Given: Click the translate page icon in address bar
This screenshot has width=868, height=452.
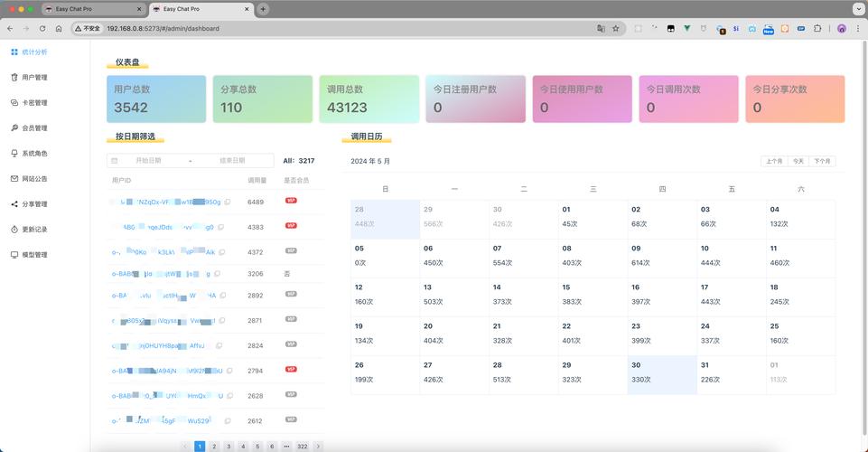Looking at the screenshot, I should point(601,28).
